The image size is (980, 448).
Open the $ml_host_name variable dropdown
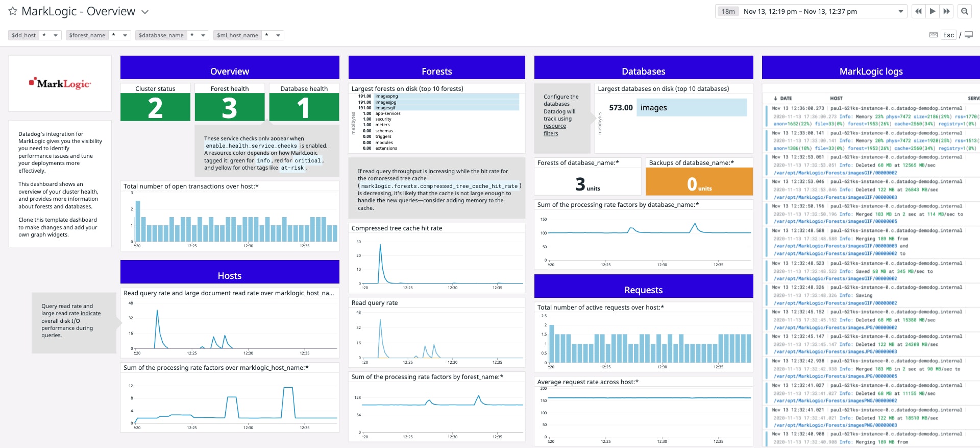[278, 35]
